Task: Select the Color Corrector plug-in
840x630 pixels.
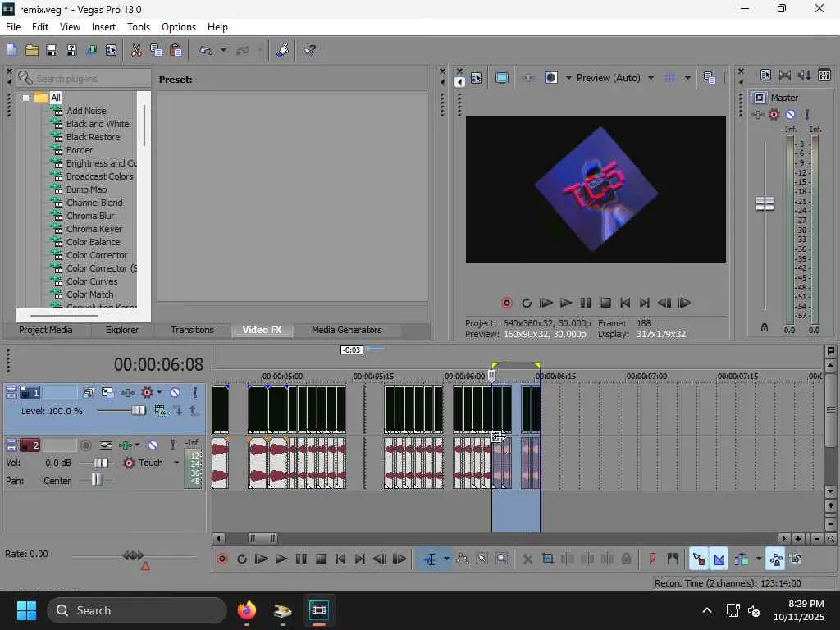Action: tap(97, 255)
